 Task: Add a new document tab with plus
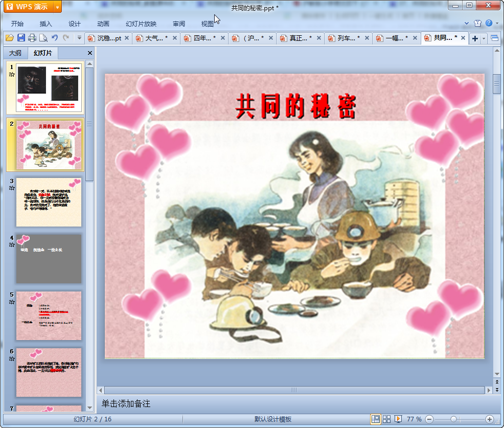tap(475, 38)
